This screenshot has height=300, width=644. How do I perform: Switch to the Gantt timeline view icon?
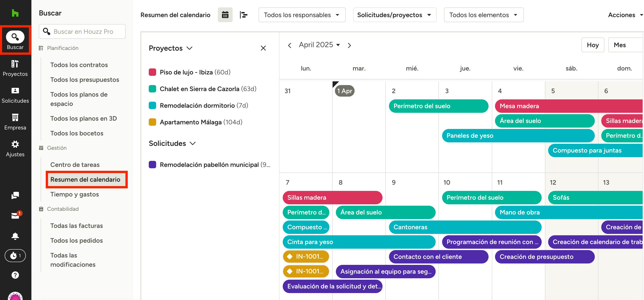243,15
